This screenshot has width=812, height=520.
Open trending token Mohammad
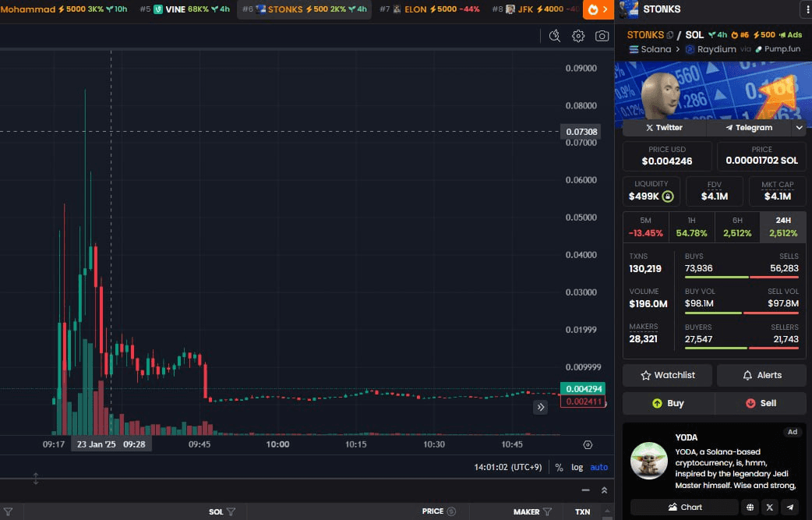pos(64,9)
